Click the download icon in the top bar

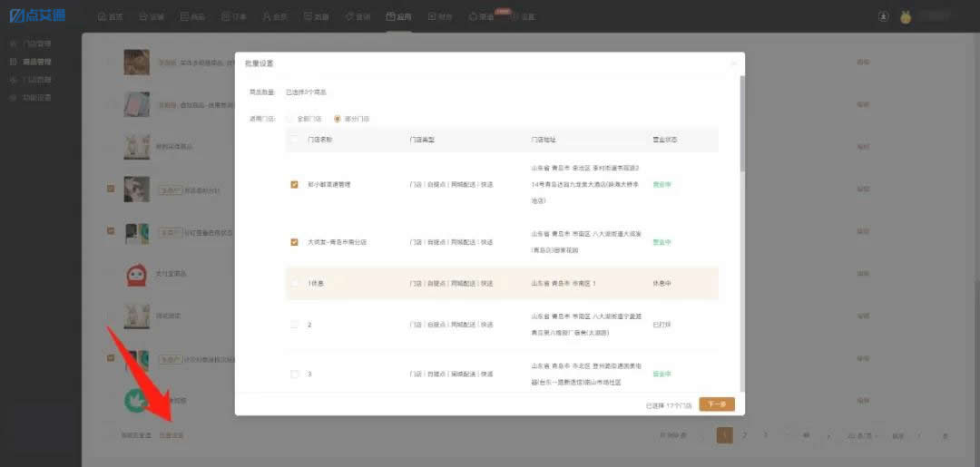[x=883, y=17]
